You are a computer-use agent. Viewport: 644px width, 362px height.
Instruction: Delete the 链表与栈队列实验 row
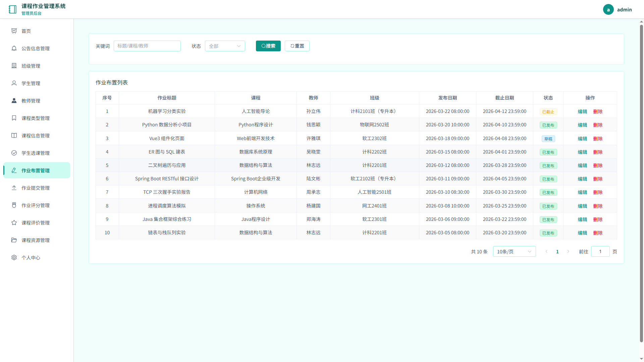point(598,233)
